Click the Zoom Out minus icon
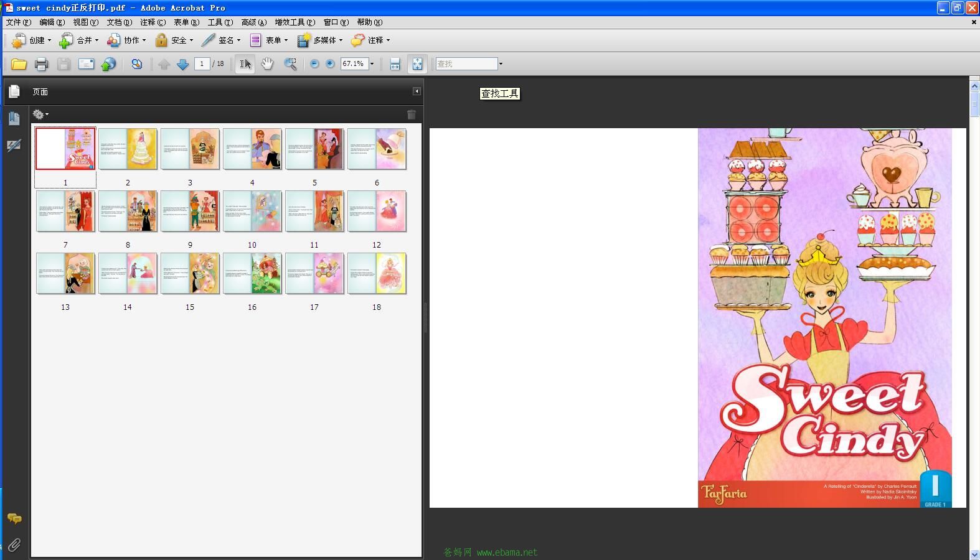The width and height of the screenshot is (980, 560). pos(314,63)
